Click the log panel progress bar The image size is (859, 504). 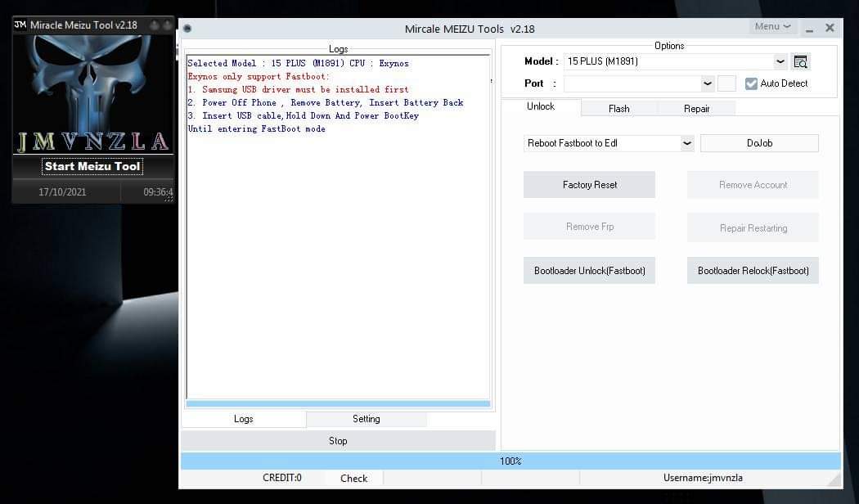(x=338, y=403)
